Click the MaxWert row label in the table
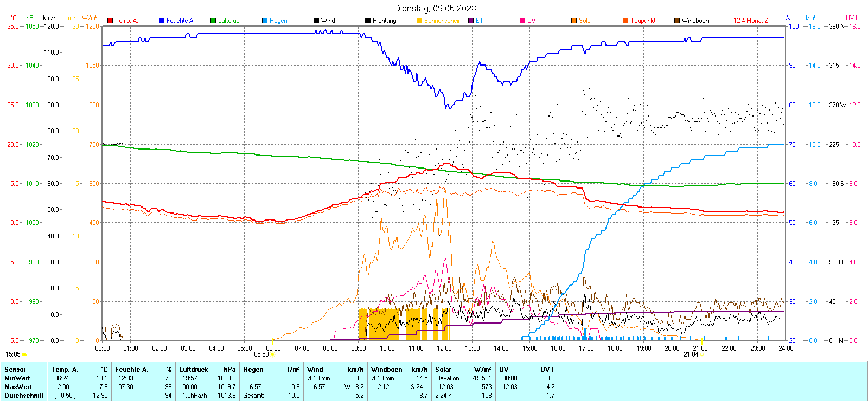Screen dimensions: 868x401 pos(18,387)
